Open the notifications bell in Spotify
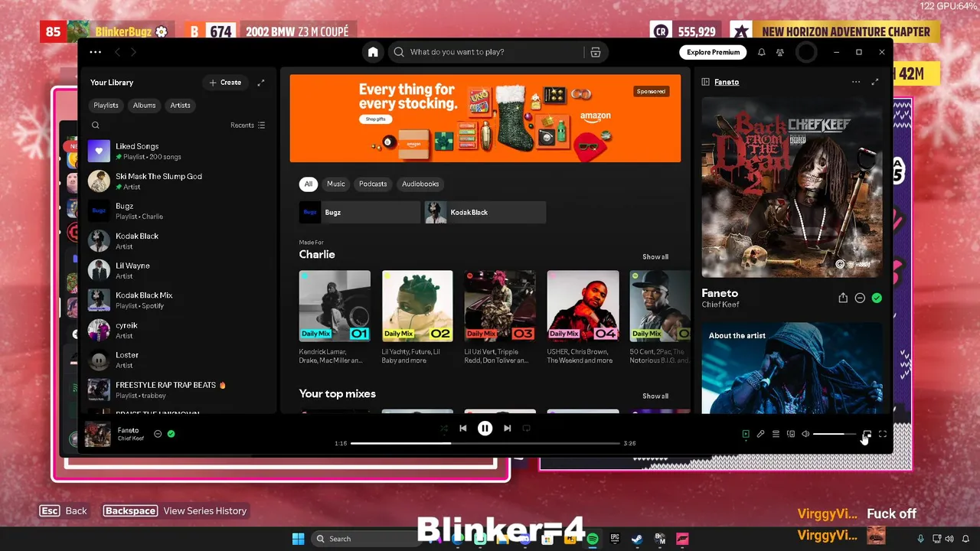This screenshot has width=980, height=551. point(761,52)
